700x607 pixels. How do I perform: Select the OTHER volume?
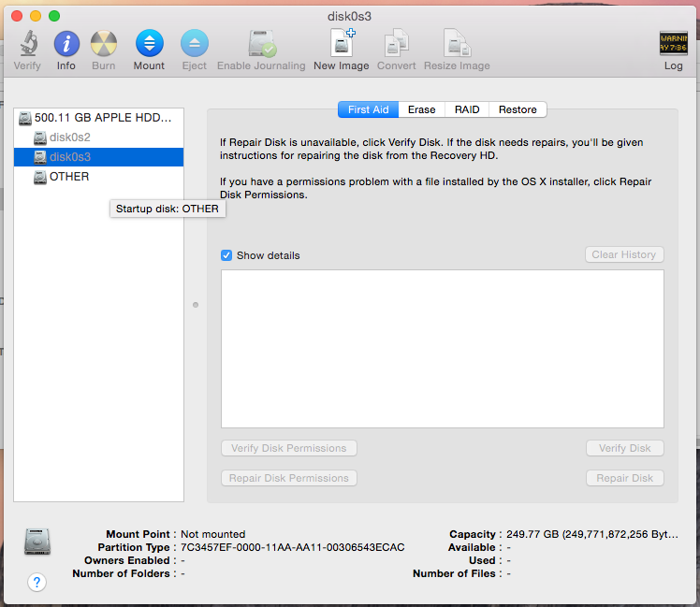click(98, 177)
